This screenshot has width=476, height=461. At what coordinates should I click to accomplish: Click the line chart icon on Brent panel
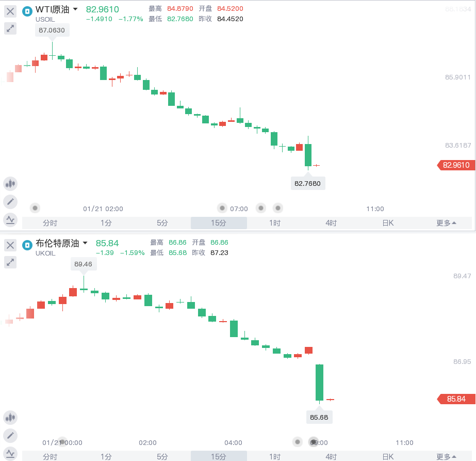pos(10,453)
